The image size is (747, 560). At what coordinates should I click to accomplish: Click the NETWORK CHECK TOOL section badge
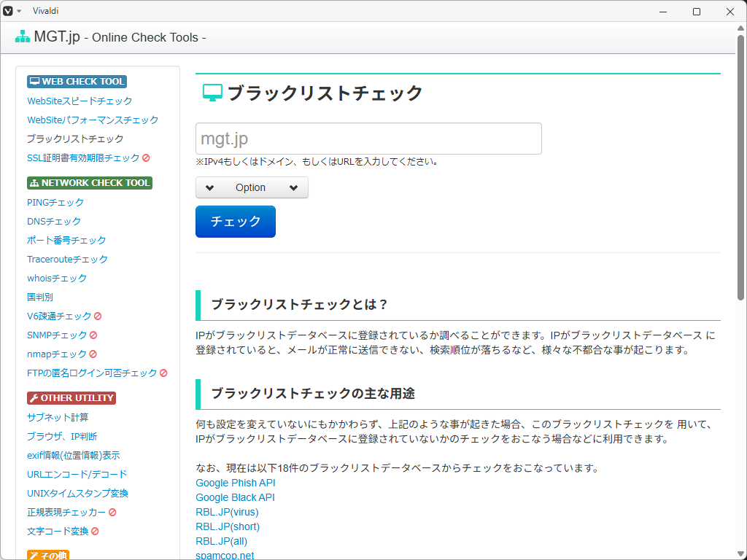[x=90, y=183]
